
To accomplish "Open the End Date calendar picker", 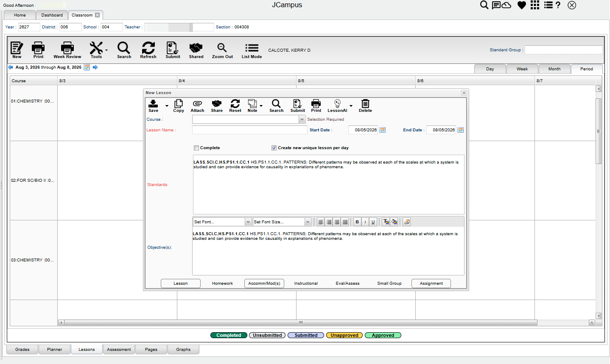I will click(460, 130).
